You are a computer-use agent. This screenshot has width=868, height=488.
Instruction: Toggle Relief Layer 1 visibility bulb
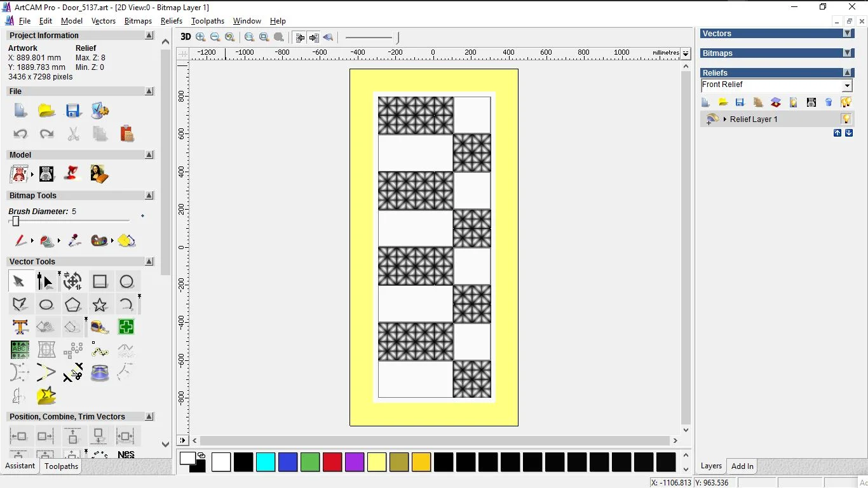tap(846, 119)
